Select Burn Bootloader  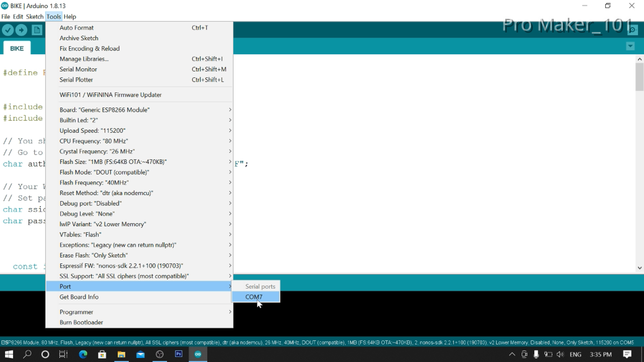pyautogui.click(x=81, y=322)
